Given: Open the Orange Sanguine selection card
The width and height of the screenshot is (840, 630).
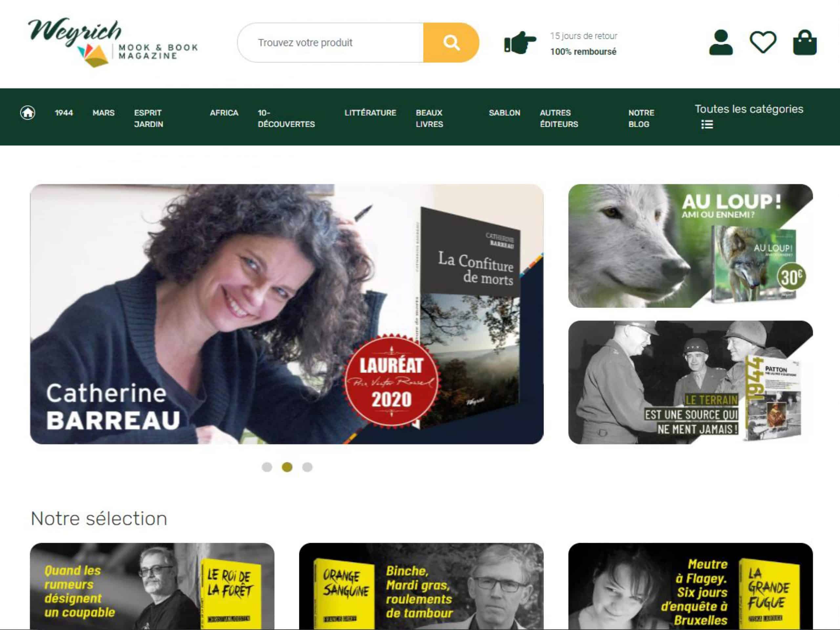Looking at the screenshot, I should [421, 586].
